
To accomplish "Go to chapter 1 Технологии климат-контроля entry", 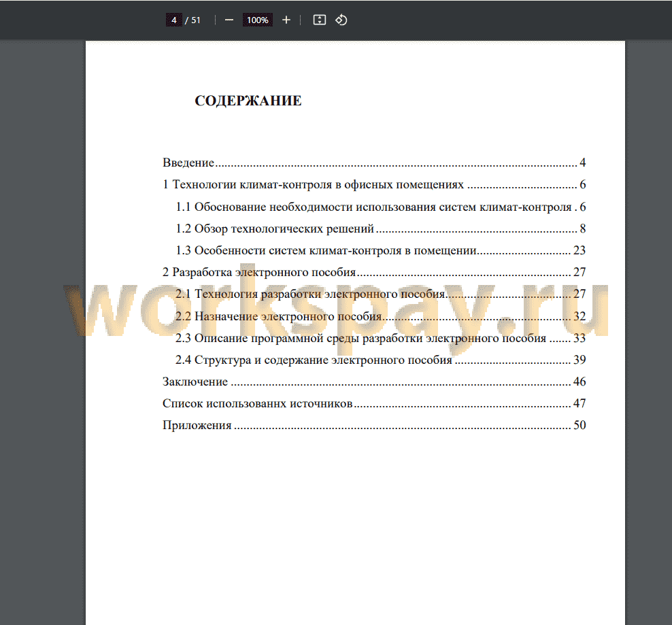I will click(373, 185).
